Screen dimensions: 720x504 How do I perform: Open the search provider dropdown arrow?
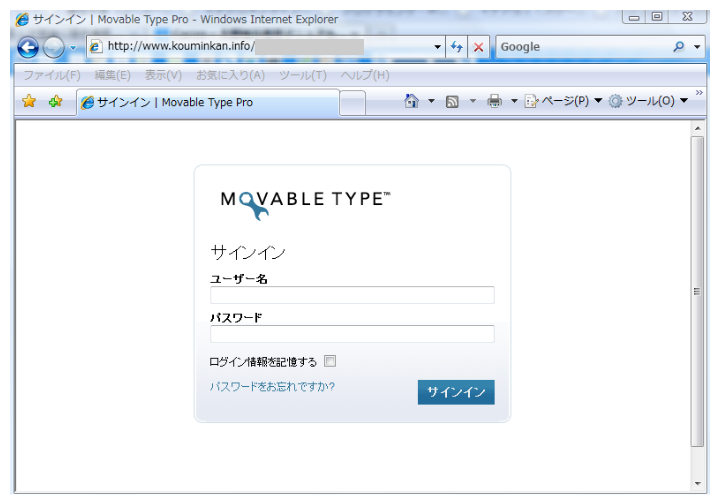pos(697,46)
